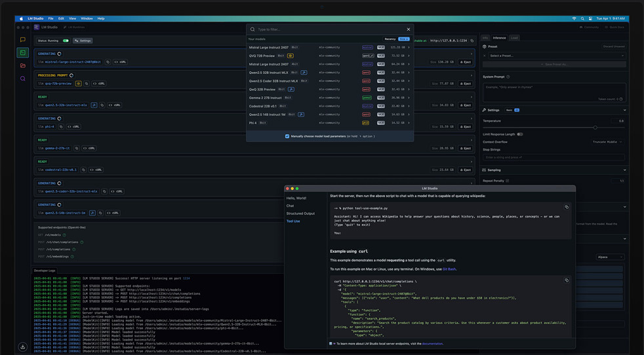Viewport: 644px width, 355px height.
Task: Open the Window menu in menu bar
Action: [87, 18]
